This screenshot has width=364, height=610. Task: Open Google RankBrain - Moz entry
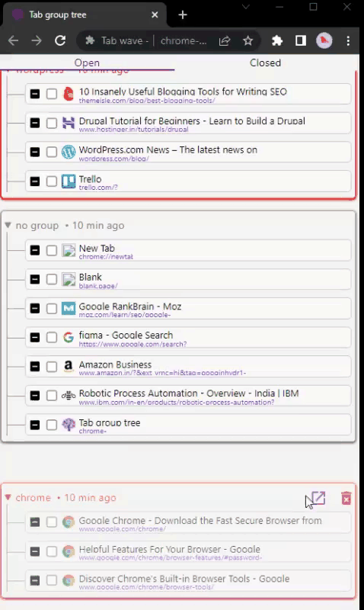pyautogui.click(x=188, y=309)
